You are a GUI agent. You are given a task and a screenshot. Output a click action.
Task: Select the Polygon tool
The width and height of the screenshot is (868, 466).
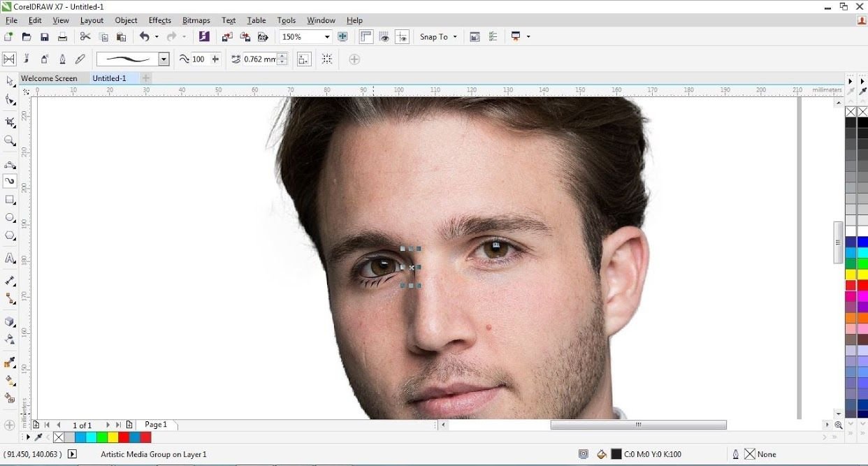[x=10, y=236]
